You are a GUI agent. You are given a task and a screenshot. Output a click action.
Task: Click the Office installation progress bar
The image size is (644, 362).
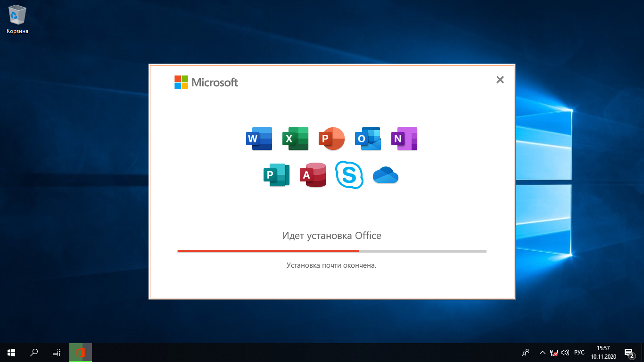[332, 251]
